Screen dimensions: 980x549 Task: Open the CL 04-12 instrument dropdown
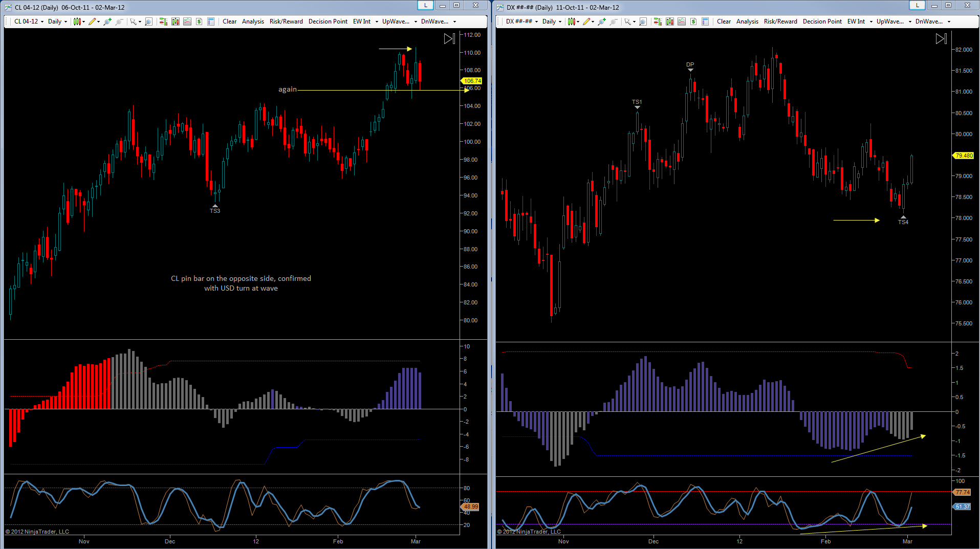click(x=29, y=21)
